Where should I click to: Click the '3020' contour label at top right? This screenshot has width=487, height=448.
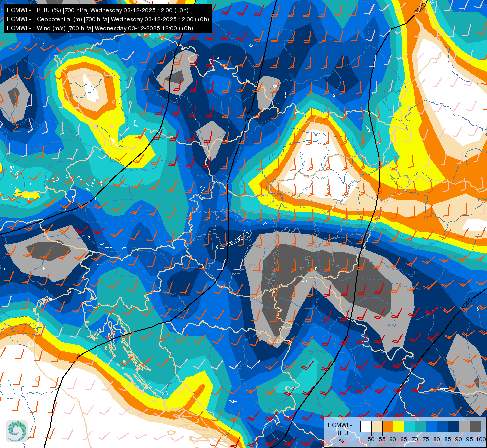[x=420, y=8]
